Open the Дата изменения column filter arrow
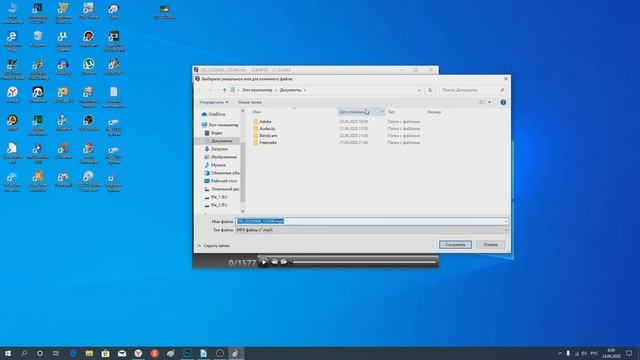Viewport: 640px width, 360px height. (382, 112)
